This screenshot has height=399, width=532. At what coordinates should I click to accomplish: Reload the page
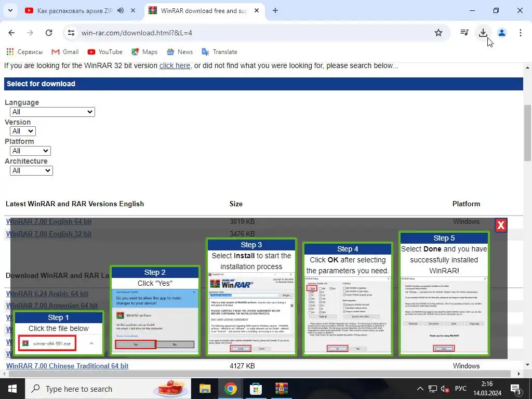pyautogui.click(x=49, y=33)
